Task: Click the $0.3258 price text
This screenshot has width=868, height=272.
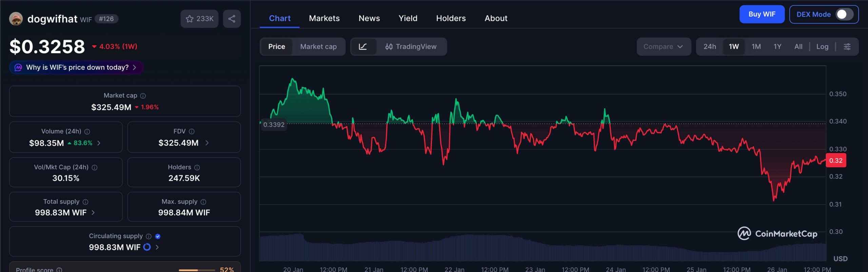Action: pyautogui.click(x=47, y=47)
